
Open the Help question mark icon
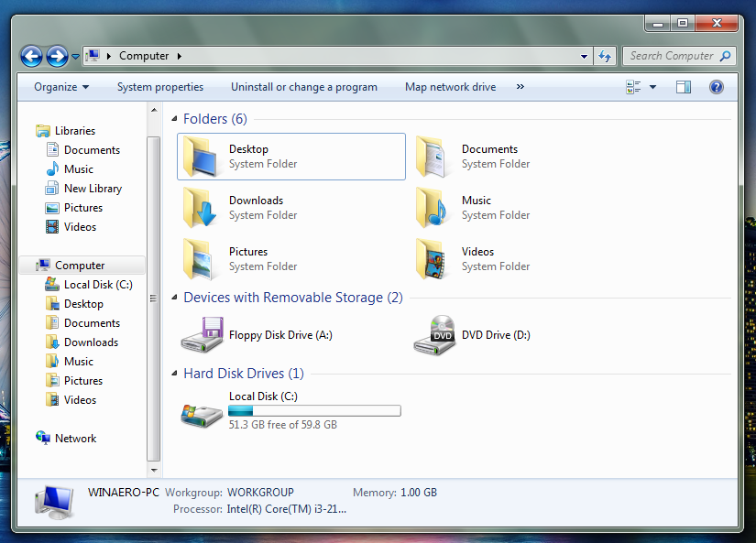coord(717,87)
